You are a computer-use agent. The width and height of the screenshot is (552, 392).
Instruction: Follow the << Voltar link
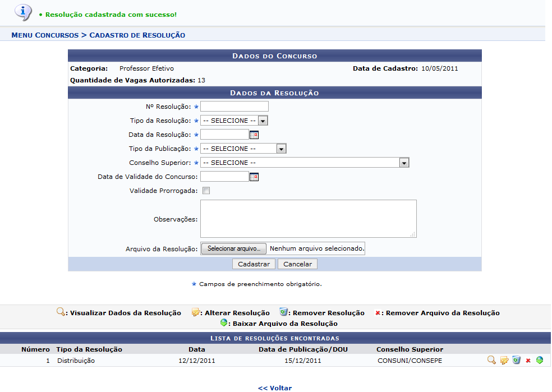click(275, 388)
